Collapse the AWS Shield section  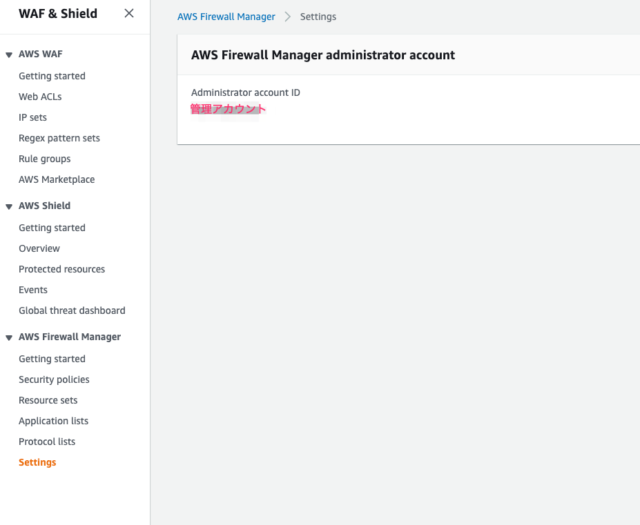[x=9, y=207]
